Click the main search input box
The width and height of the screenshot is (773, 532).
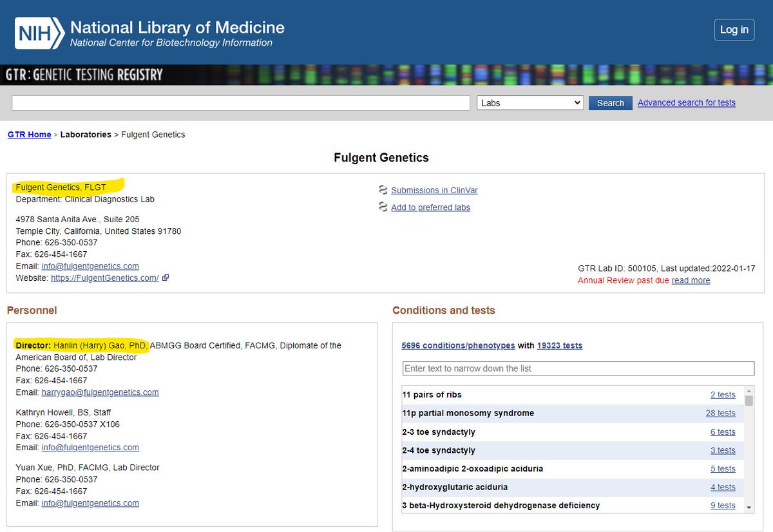[x=241, y=103]
